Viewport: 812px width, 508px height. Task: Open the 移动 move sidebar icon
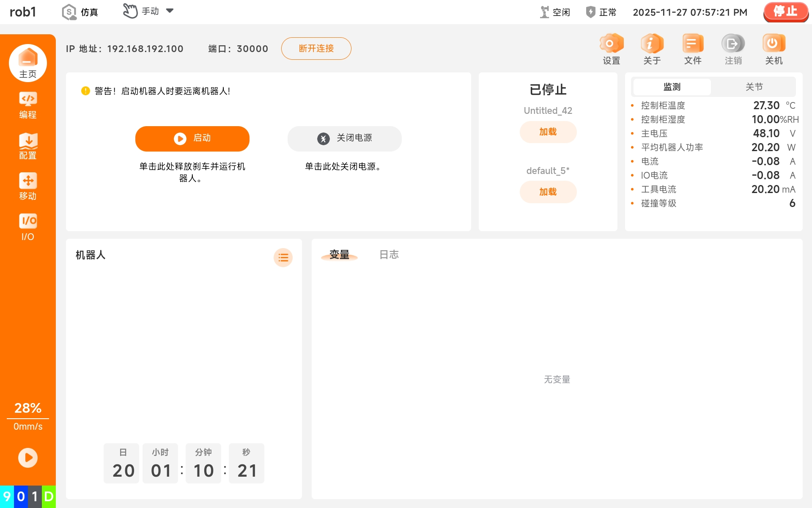[x=28, y=186]
